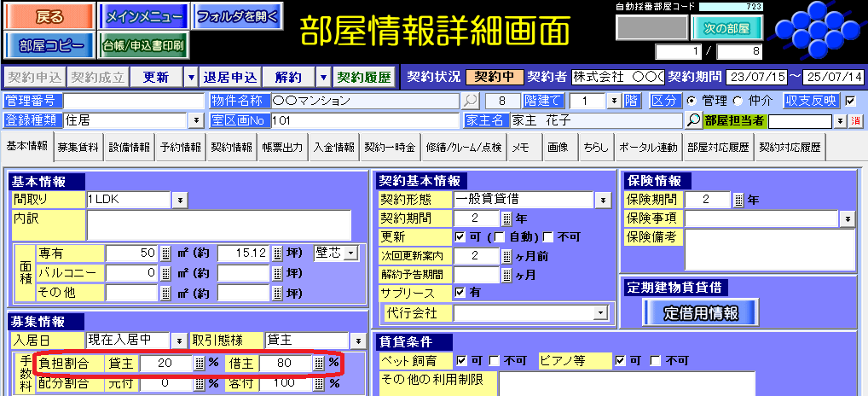
Task: Open the 入金情報 tab
Action: coord(333,148)
